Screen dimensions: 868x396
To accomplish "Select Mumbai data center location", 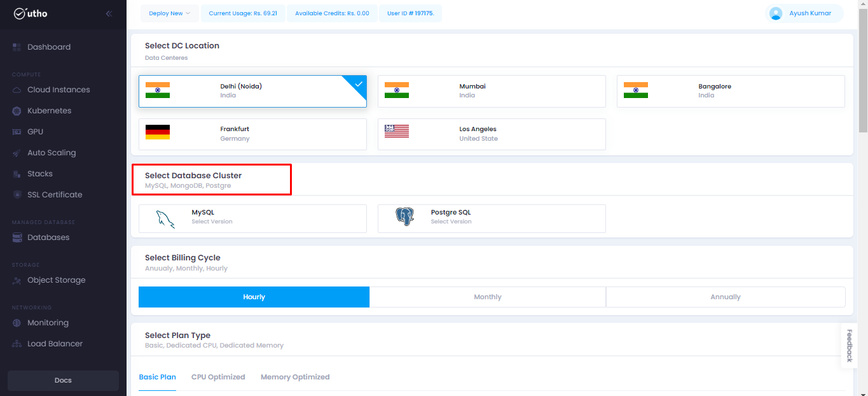I will pyautogui.click(x=492, y=91).
